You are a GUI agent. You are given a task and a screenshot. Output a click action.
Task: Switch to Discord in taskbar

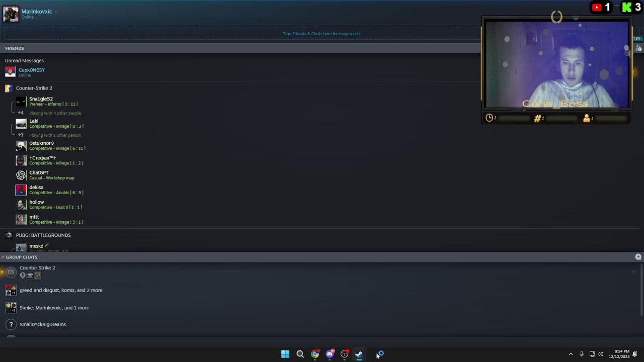[330, 354]
